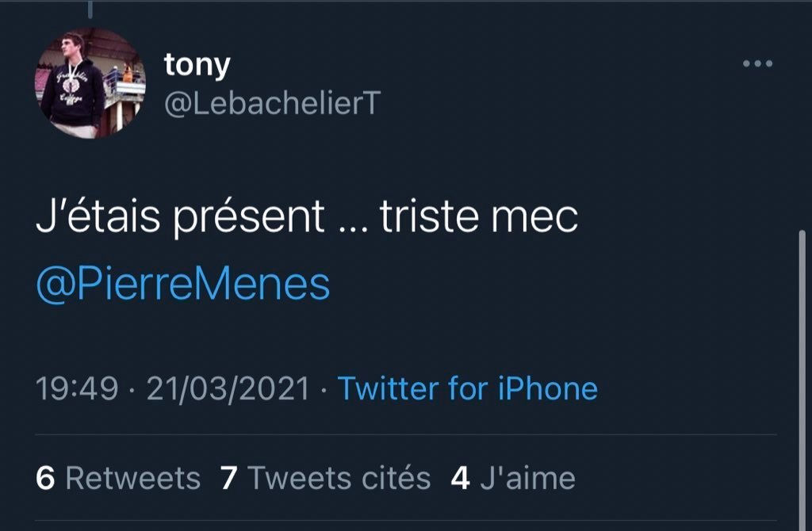Image resolution: width=812 pixels, height=531 pixels.
Task: Click the thread connector line above the avatar
Action: pyautogui.click(x=90, y=10)
